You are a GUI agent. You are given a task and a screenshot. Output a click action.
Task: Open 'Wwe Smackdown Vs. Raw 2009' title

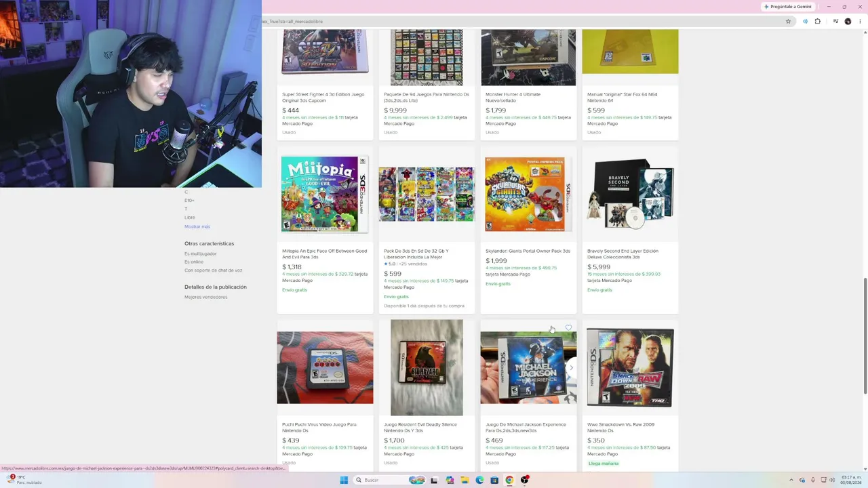pyautogui.click(x=620, y=428)
